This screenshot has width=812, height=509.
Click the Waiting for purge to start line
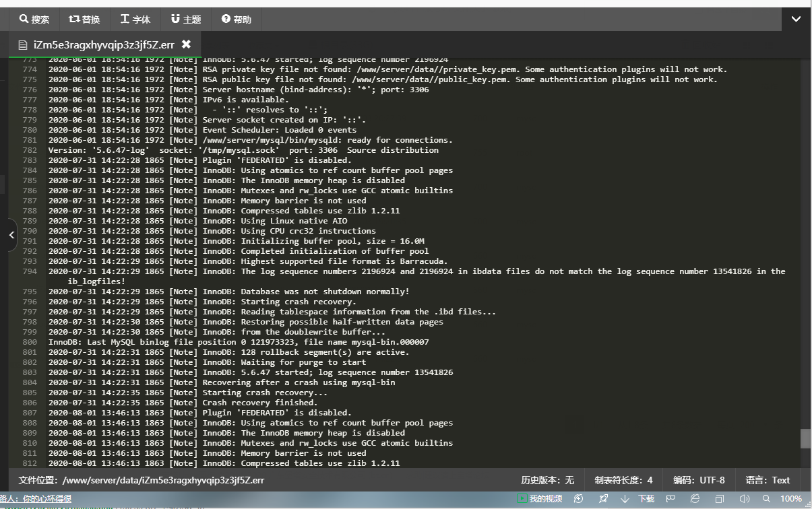(x=208, y=362)
